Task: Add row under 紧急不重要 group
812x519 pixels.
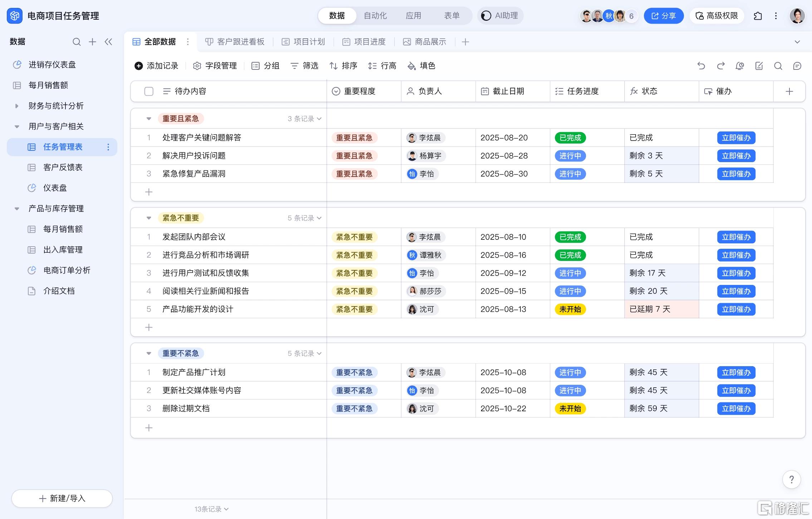Action: click(x=149, y=328)
